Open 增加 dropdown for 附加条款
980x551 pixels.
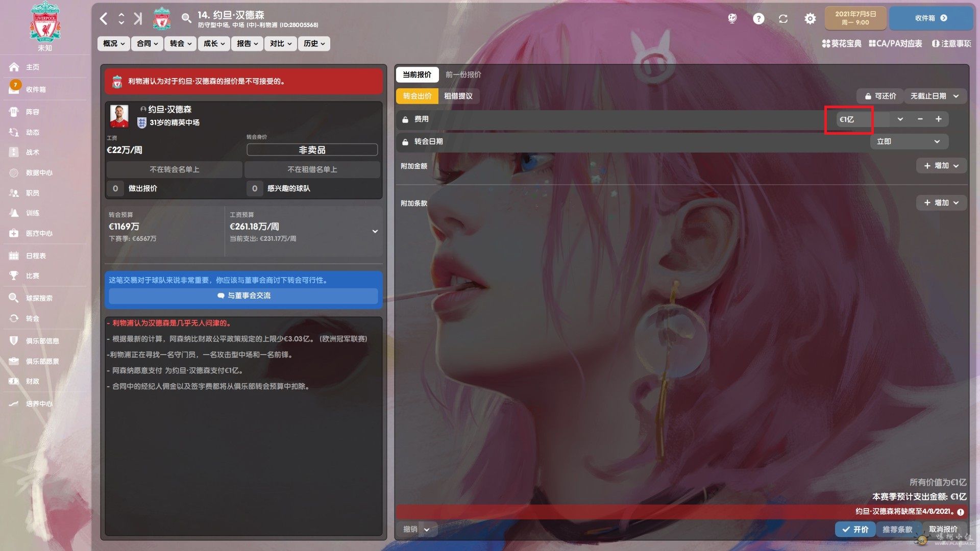(941, 203)
